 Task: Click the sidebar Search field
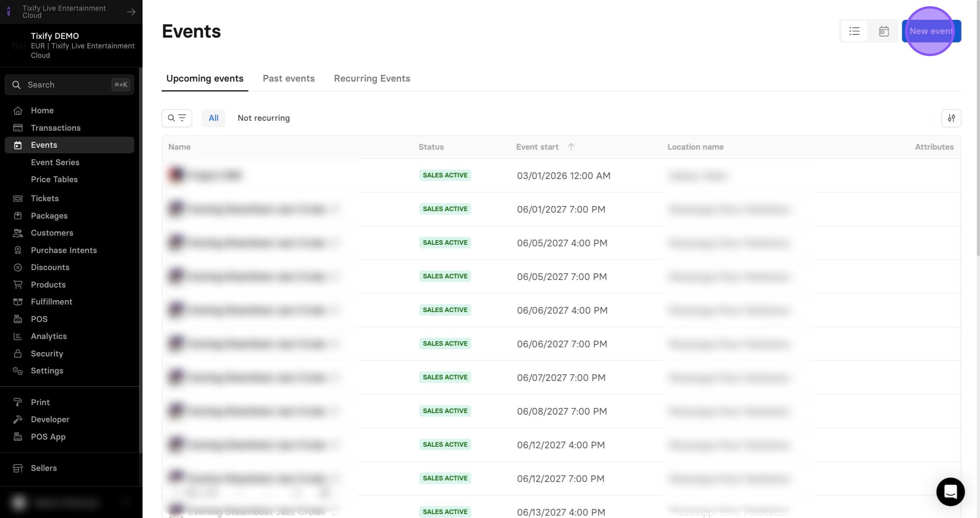[x=69, y=85]
